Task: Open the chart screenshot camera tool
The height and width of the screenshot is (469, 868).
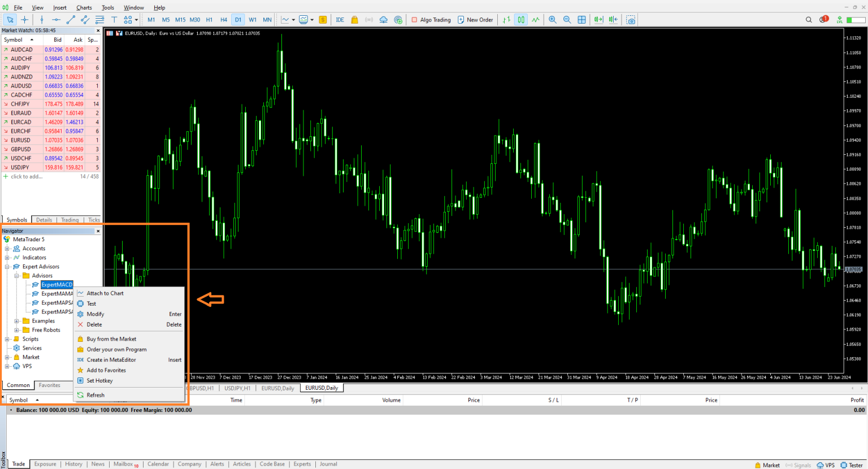Action: pyautogui.click(x=630, y=19)
